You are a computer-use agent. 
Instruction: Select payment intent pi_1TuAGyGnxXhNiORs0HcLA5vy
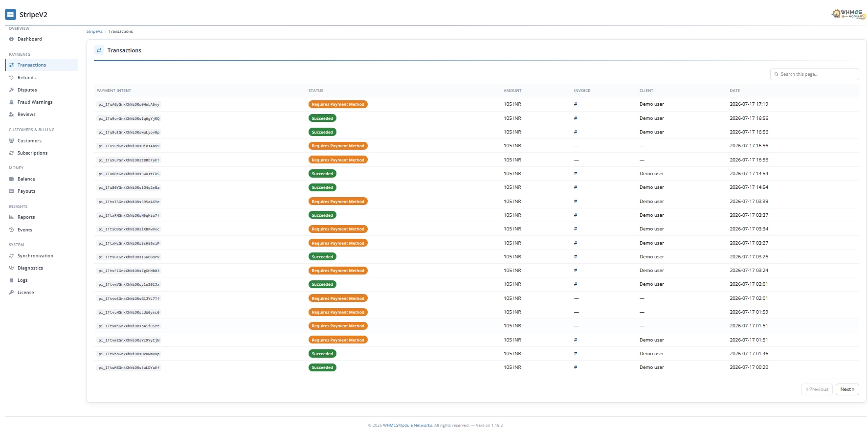point(129,105)
